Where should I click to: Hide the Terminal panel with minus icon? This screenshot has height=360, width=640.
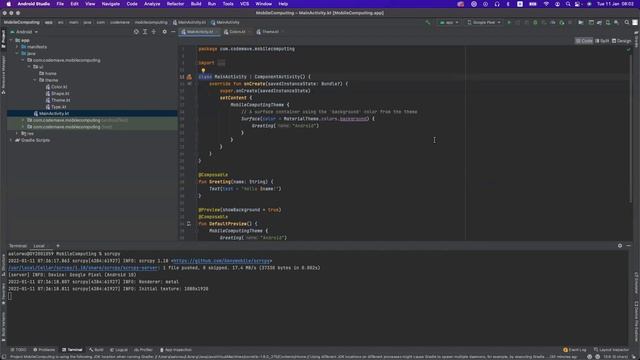click(x=629, y=246)
